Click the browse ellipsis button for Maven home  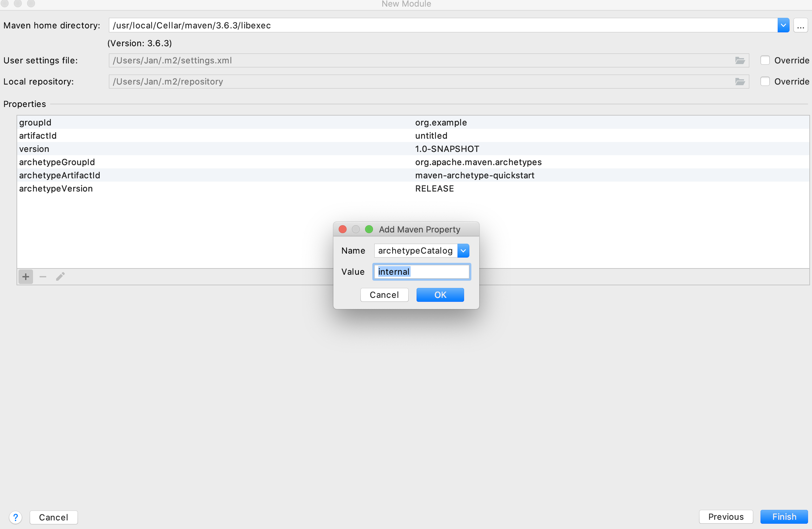tap(800, 26)
